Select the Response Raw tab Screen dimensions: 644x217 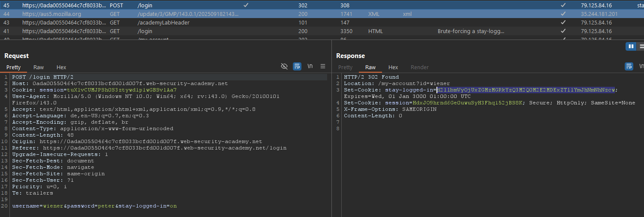370,67
